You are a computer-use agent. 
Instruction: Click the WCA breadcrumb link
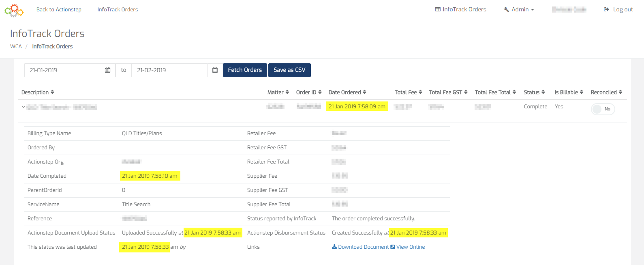click(16, 46)
